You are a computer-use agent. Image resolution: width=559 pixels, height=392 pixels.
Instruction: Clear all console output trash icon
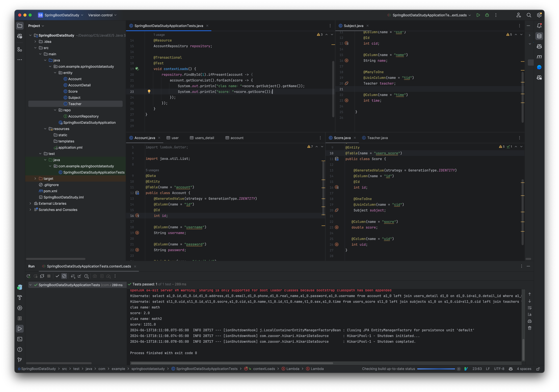click(x=530, y=328)
